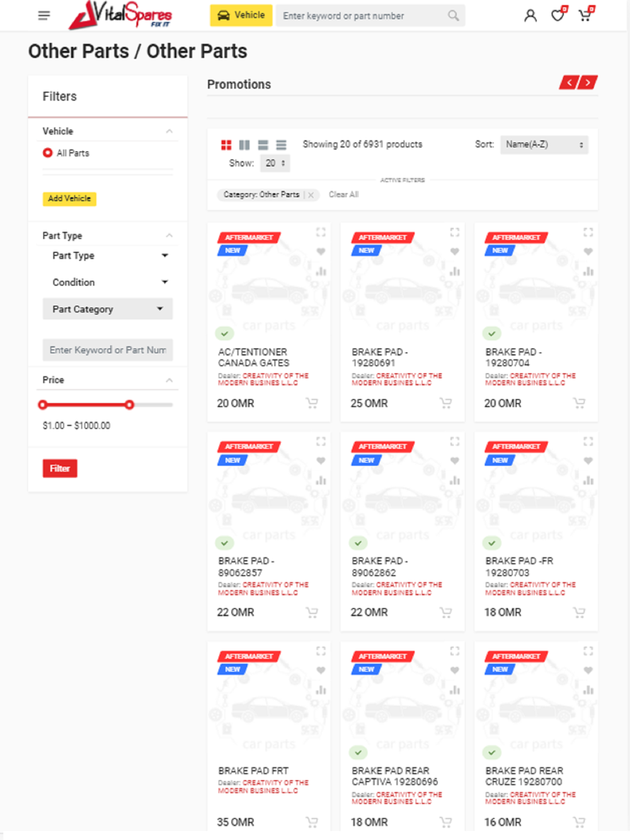Open the Part Category dropdown

108,309
